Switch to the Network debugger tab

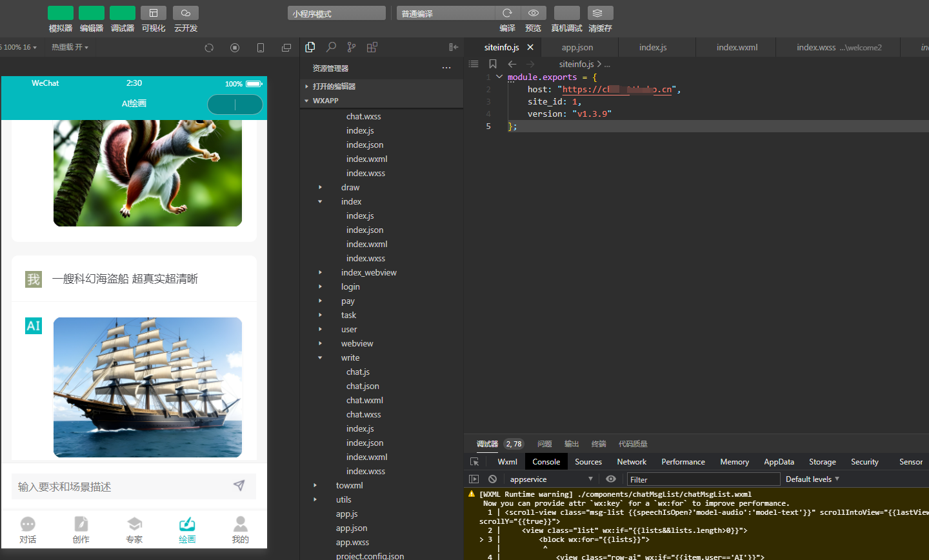(x=631, y=462)
